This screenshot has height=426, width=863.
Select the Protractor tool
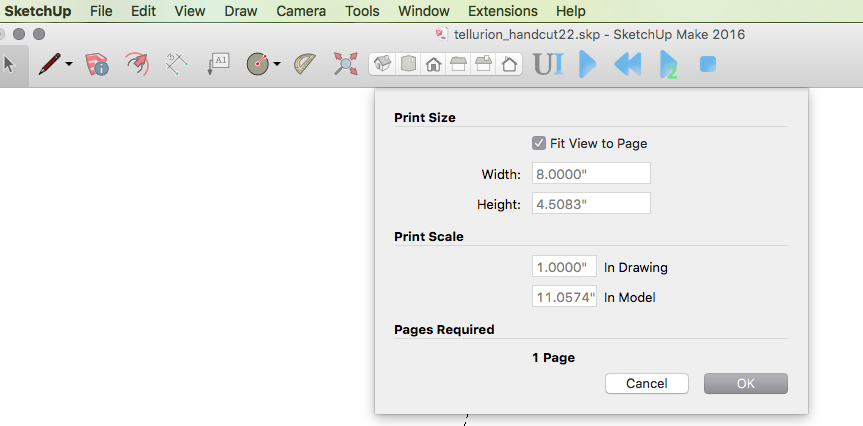tap(305, 64)
